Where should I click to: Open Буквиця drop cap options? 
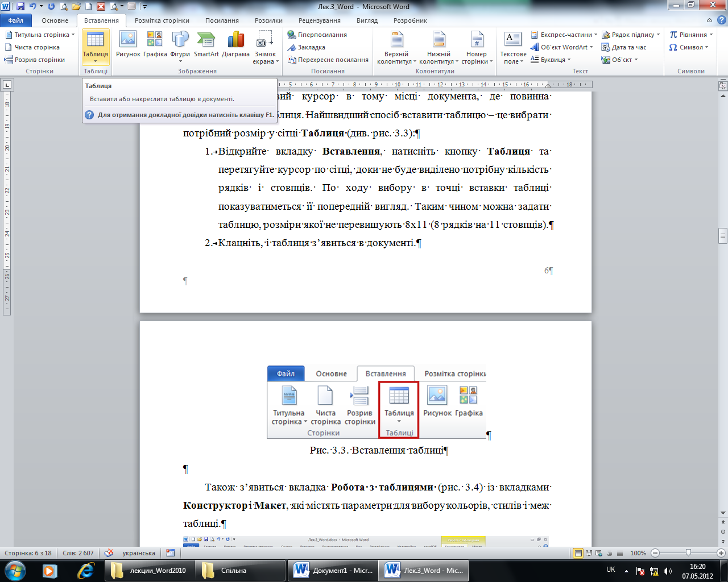pyautogui.click(x=550, y=60)
